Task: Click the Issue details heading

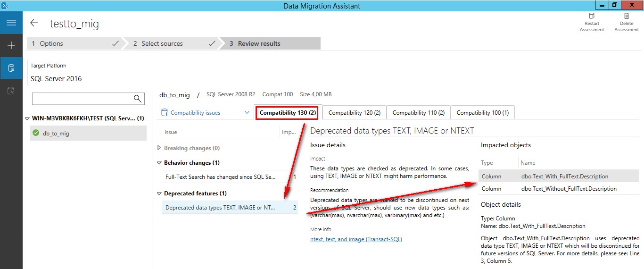Action: click(328, 145)
